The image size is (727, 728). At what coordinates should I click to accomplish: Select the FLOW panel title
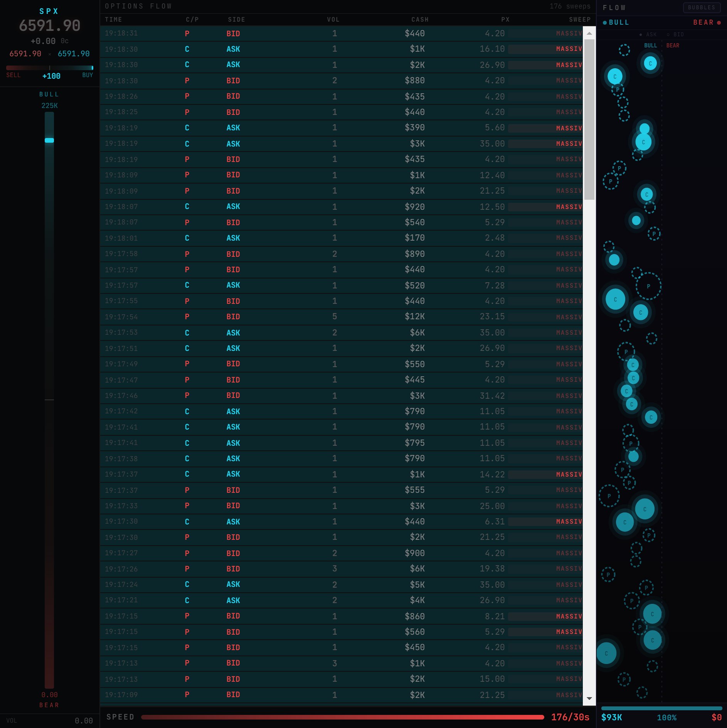pyautogui.click(x=614, y=8)
